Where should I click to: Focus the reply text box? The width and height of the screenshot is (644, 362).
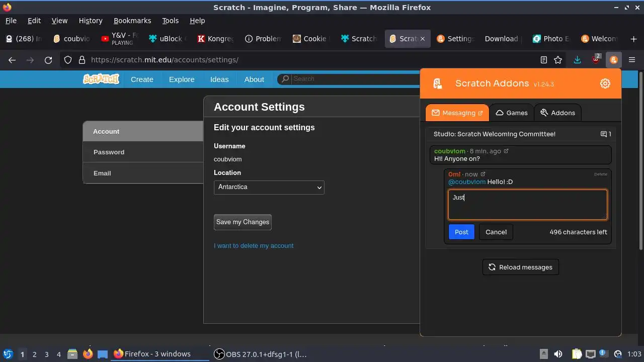point(528,205)
